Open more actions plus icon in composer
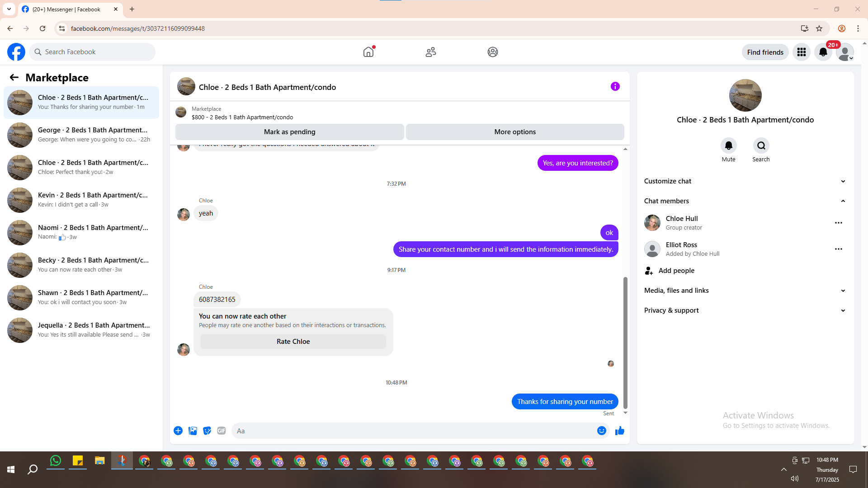The image size is (868, 488). coord(178,431)
